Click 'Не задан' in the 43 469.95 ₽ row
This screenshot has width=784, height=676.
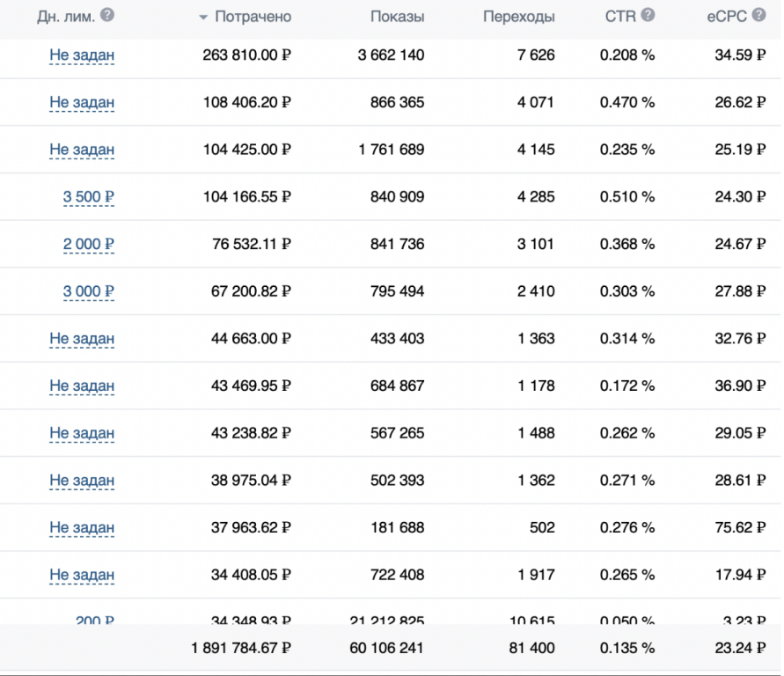point(82,386)
